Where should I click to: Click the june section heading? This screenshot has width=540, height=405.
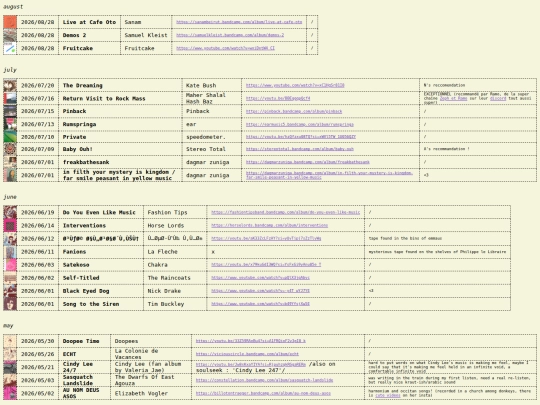(10, 197)
